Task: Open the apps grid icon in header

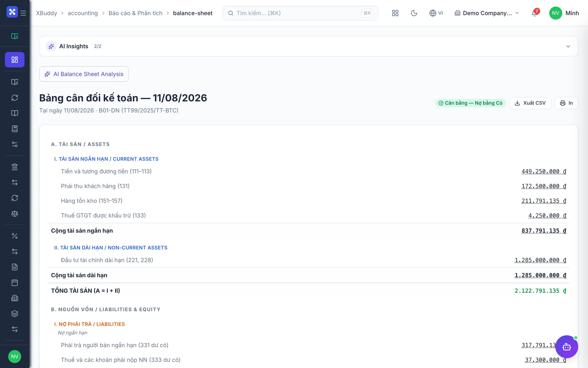Action: pyautogui.click(x=395, y=13)
